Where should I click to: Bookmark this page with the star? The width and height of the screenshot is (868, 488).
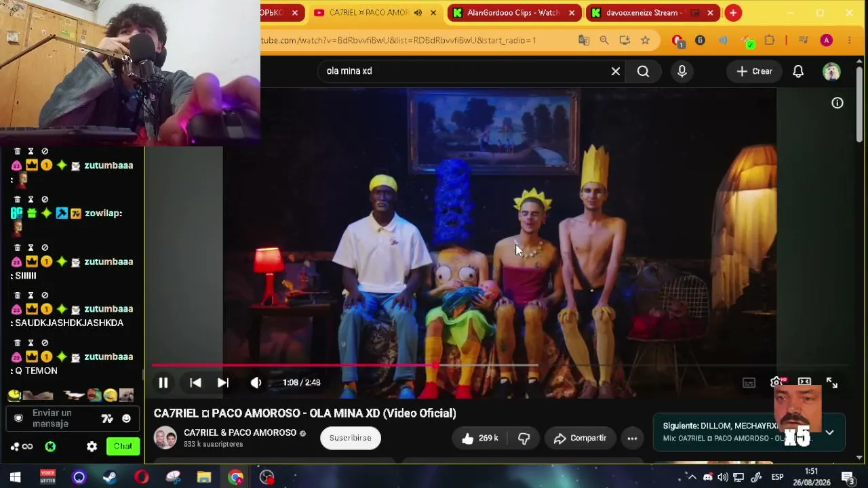pos(646,41)
